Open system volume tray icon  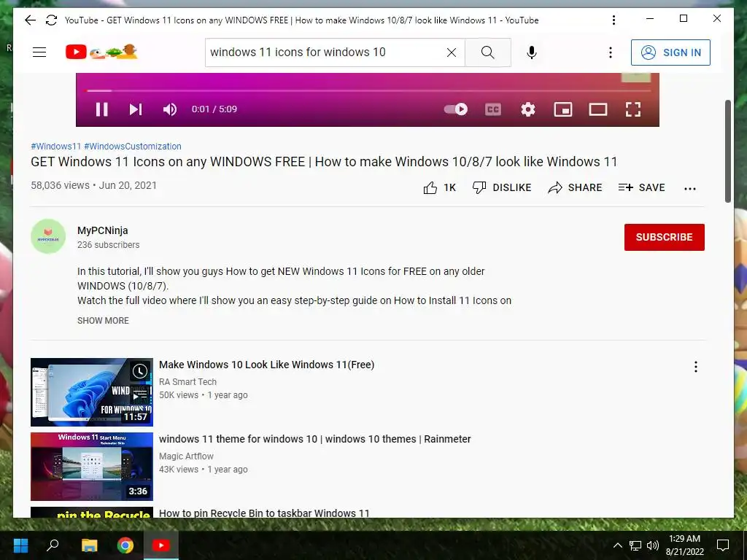(653, 545)
